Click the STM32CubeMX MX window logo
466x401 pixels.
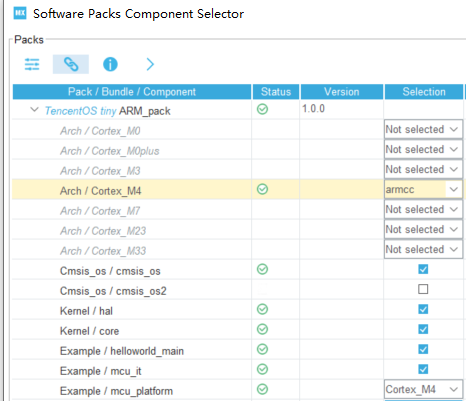[20, 13]
